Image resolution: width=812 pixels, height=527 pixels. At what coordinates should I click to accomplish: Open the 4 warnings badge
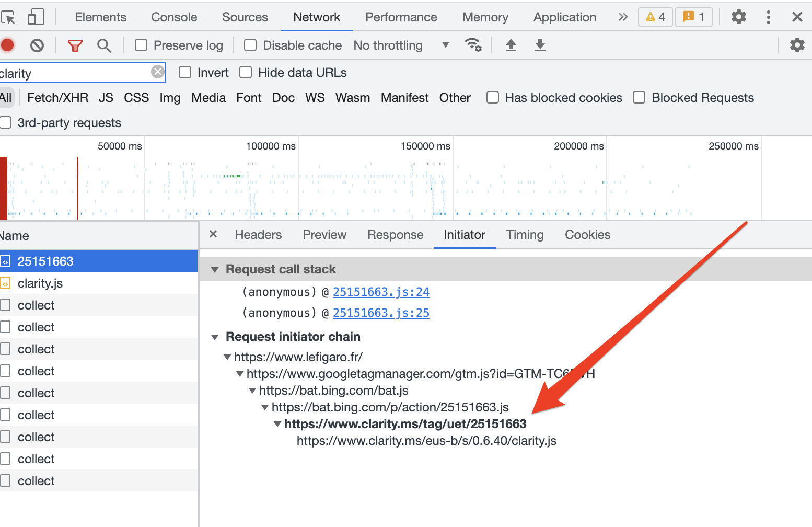pos(655,17)
